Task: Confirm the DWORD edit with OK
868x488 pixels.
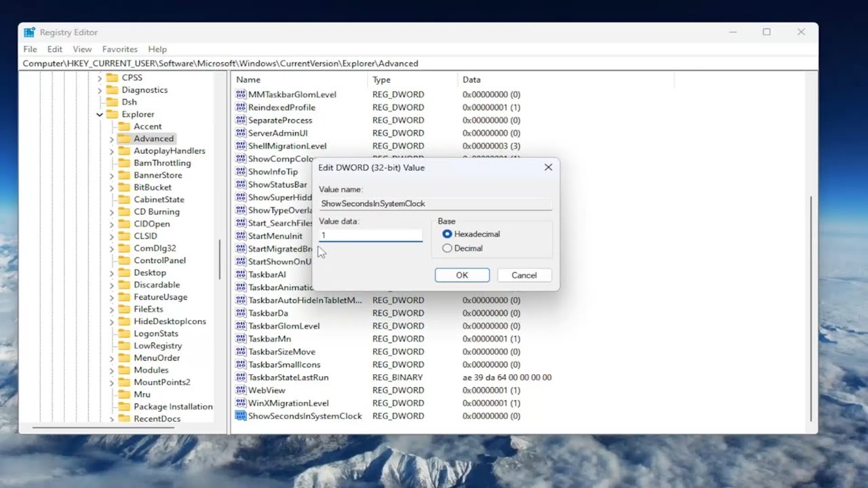Action: 462,275
